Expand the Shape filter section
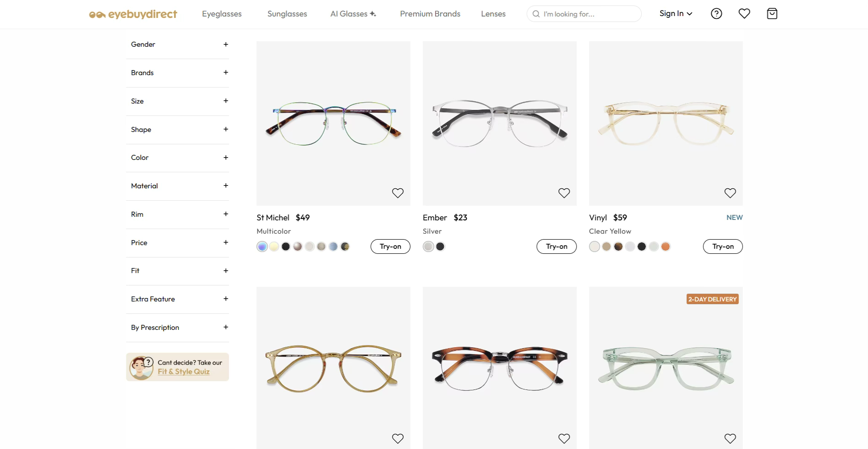 tap(225, 130)
